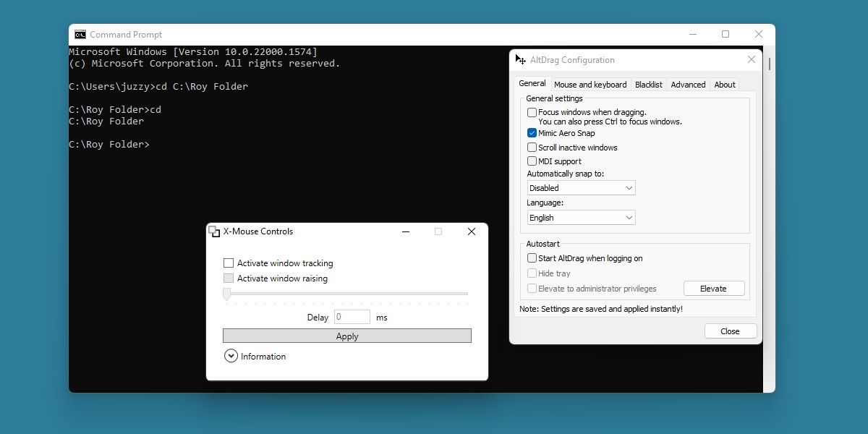Screen dimensions: 868x434
Task: Open the Blacklist tab
Action: (x=649, y=85)
